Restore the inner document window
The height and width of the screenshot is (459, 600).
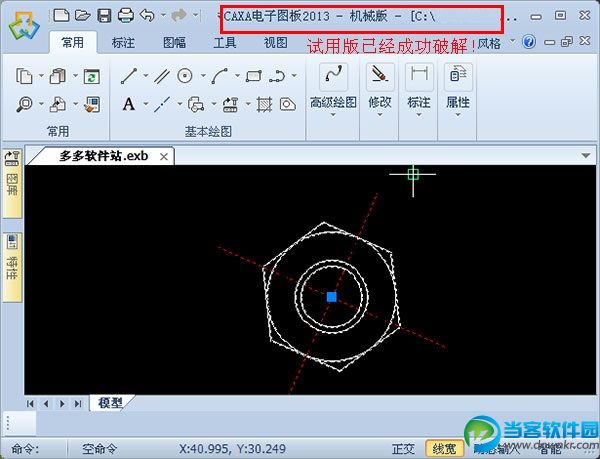(x=567, y=41)
